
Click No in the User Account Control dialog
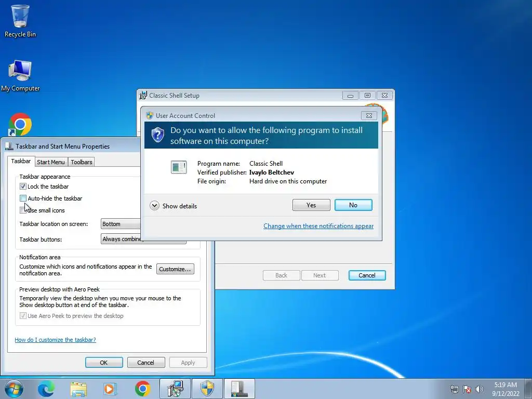click(353, 205)
